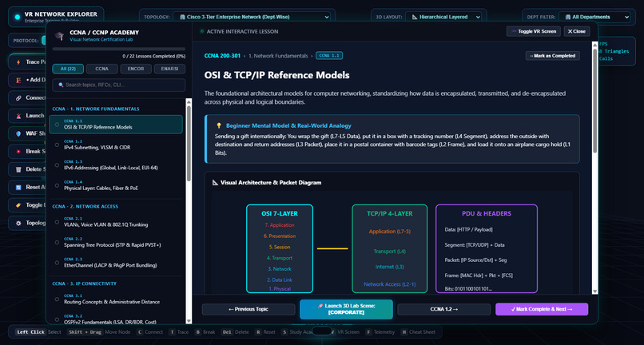Go to next topic CCNA 1.2 button

pyautogui.click(x=444, y=309)
